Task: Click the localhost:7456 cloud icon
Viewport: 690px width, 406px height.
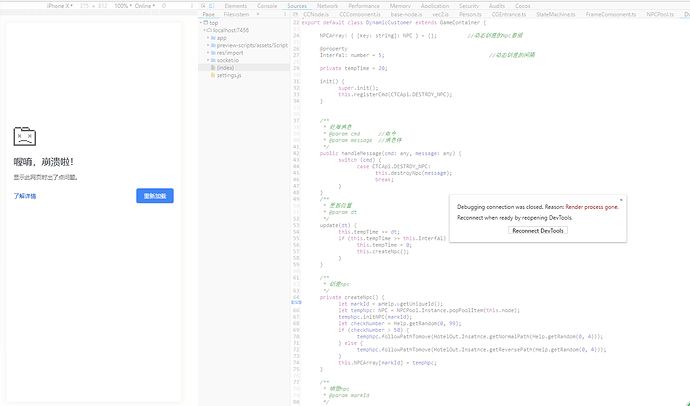Action: pyautogui.click(x=208, y=30)
